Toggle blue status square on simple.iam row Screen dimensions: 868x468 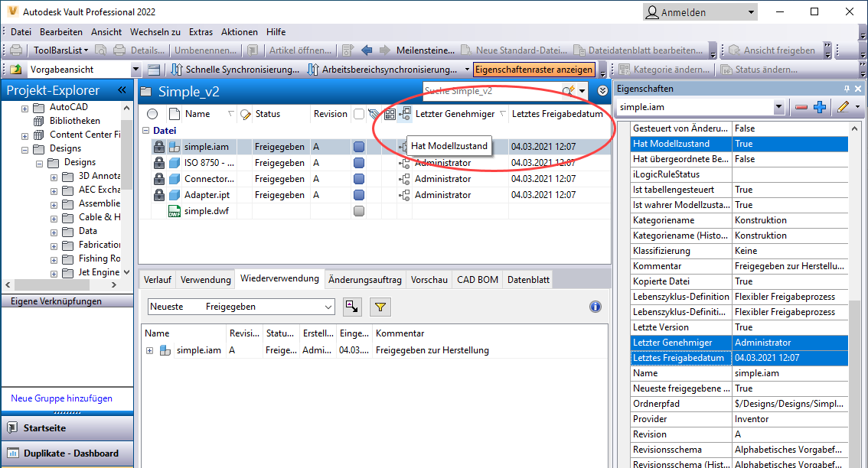pyautogui.click(x=359, y=147)
